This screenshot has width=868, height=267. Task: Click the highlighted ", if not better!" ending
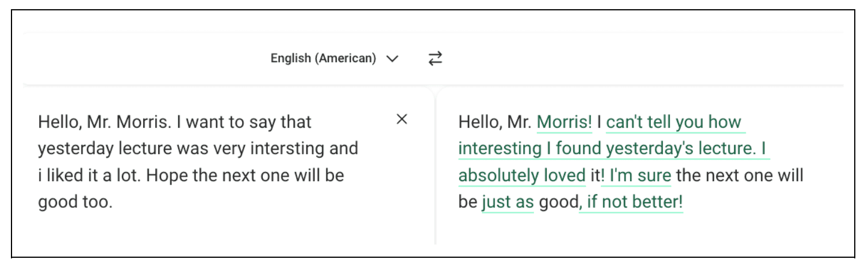632,202
